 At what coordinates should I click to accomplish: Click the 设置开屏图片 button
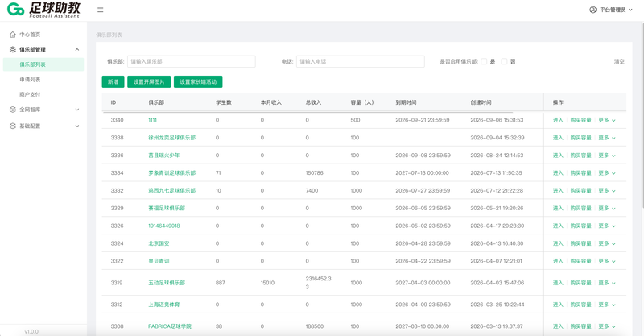click(149, 82)
